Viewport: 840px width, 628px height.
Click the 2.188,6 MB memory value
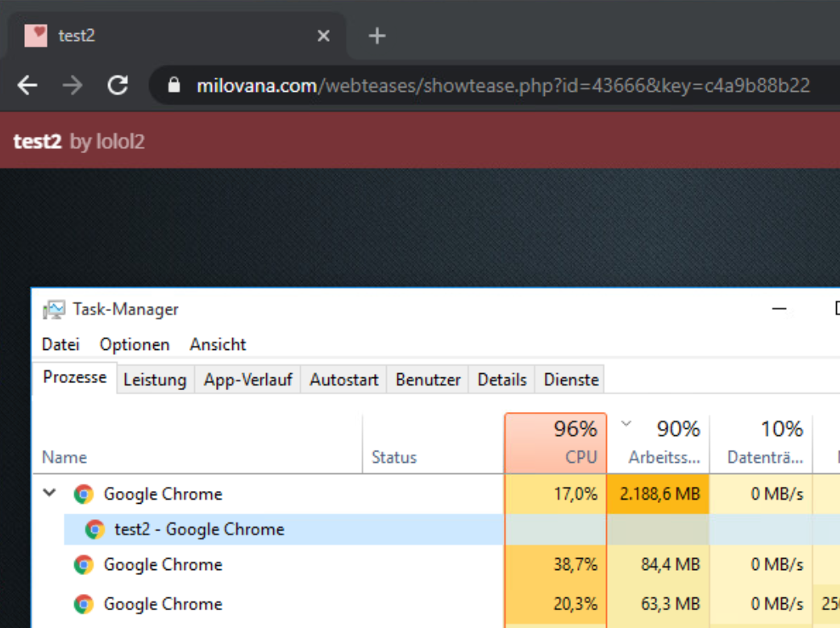pos(659,493)
